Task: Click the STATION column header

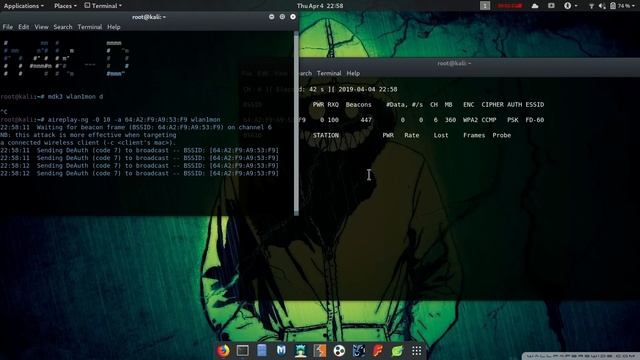Action: [x=326, y=136]
